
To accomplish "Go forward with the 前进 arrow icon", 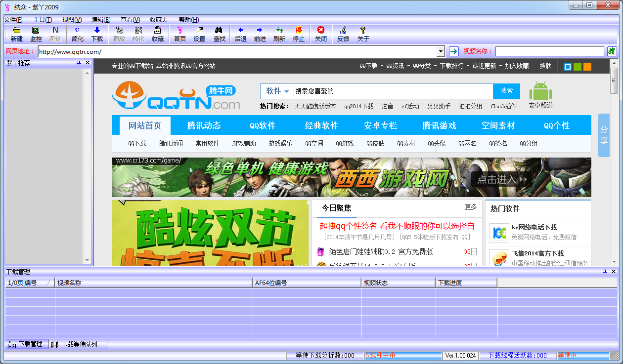I will click(x=260, y=30).
